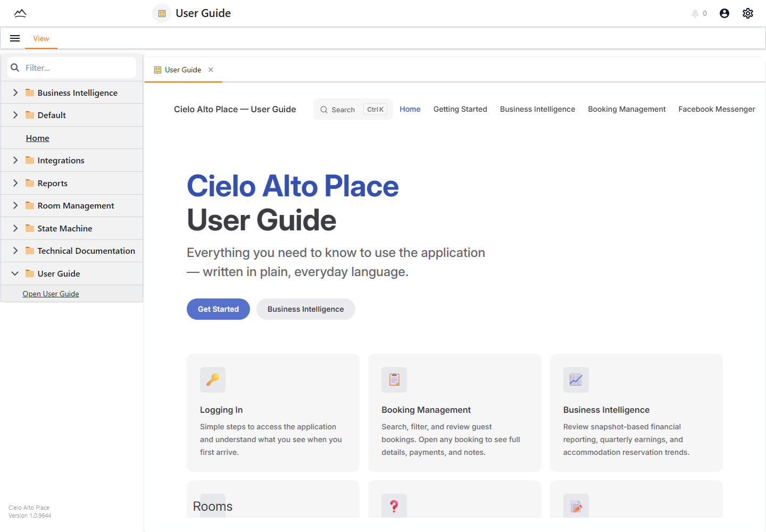The height and width of the screenshot is (532, 766).
Task: Open the notifications bell
Action: click(695, 13)
